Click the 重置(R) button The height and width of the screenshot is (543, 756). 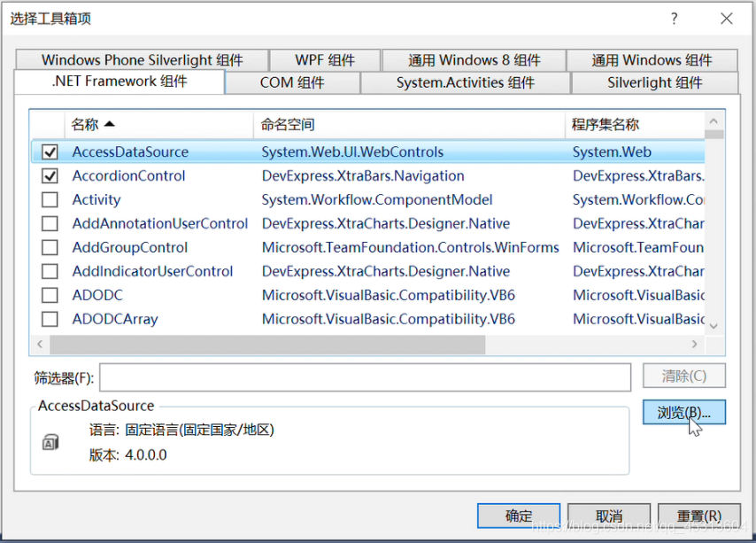(698, 516)
